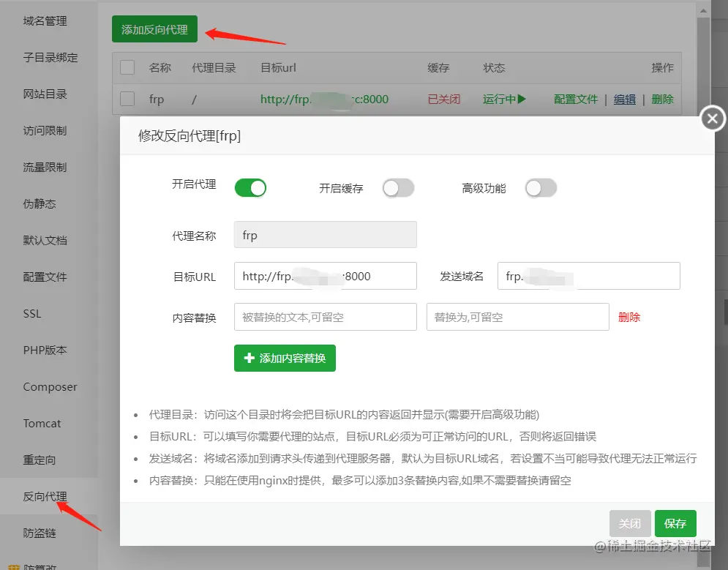
Task: Open PHP版本 settings
Action: (x=45, y=350)
